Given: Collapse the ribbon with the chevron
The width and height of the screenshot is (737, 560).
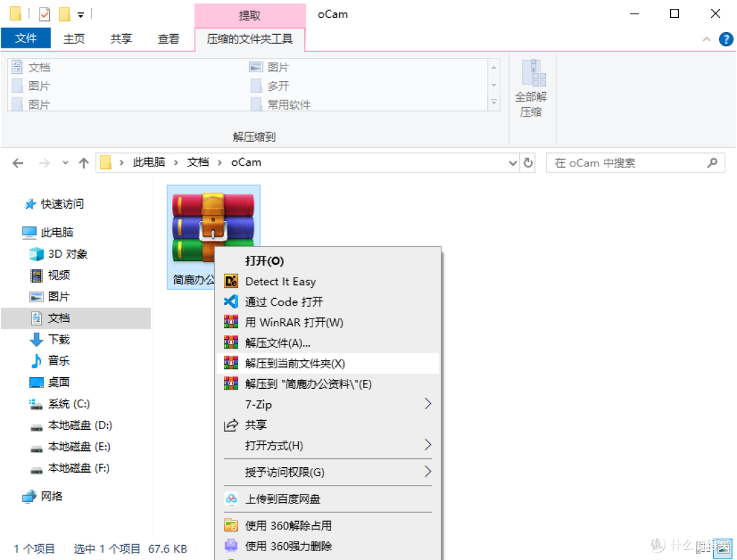Looking at the screenshot, I should [706, 40].
